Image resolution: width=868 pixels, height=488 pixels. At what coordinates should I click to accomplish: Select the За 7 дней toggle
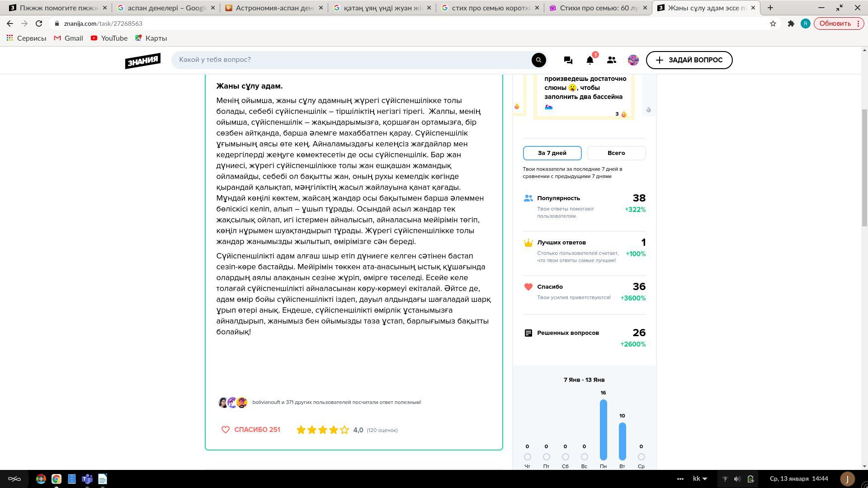point(552,153)
